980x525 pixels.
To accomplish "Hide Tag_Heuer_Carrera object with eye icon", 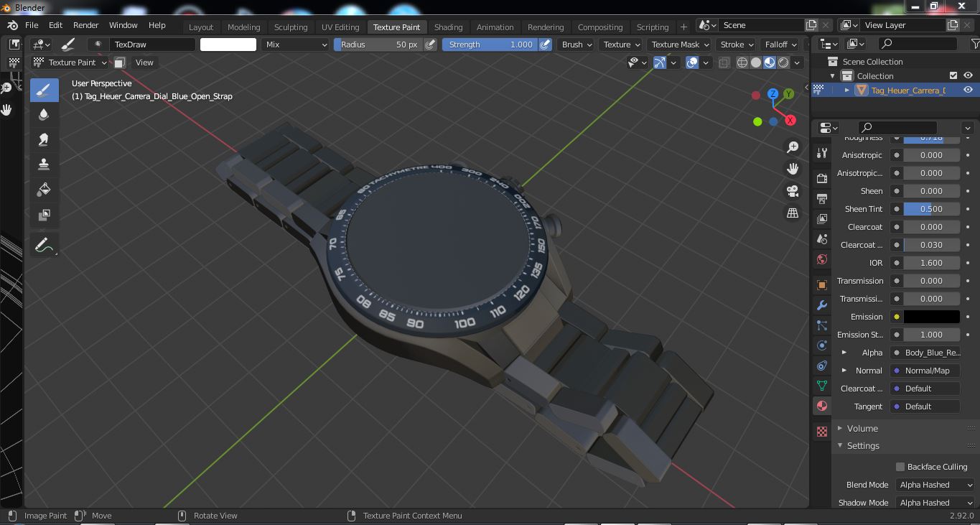I will point(968,90).
